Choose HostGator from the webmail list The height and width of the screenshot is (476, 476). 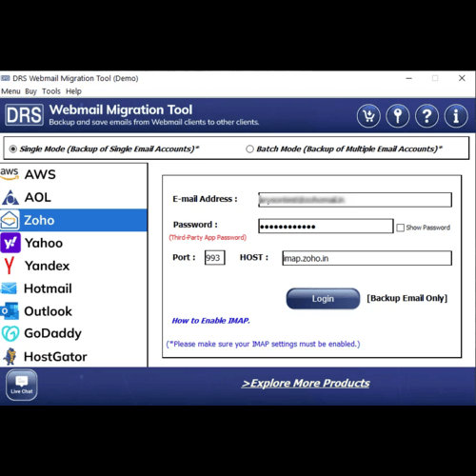pos(73,356)
